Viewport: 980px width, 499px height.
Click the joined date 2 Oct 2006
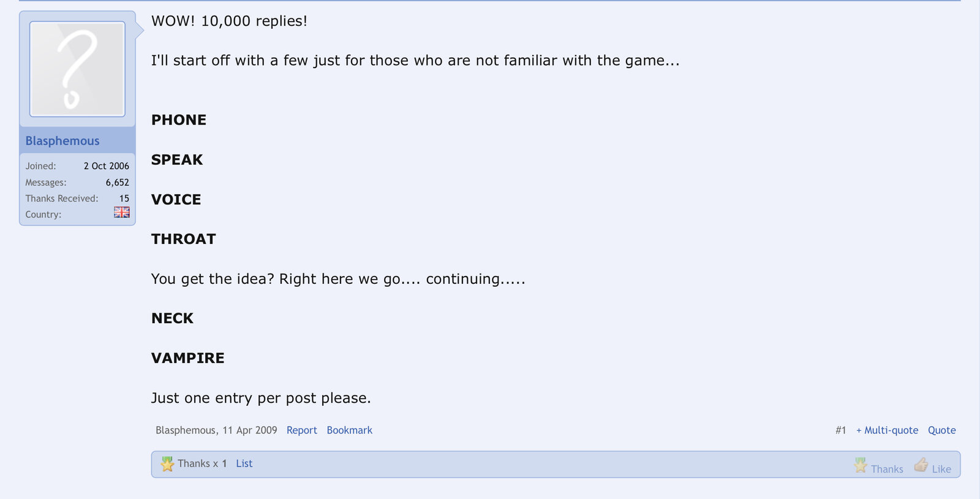tap(106, 166)
